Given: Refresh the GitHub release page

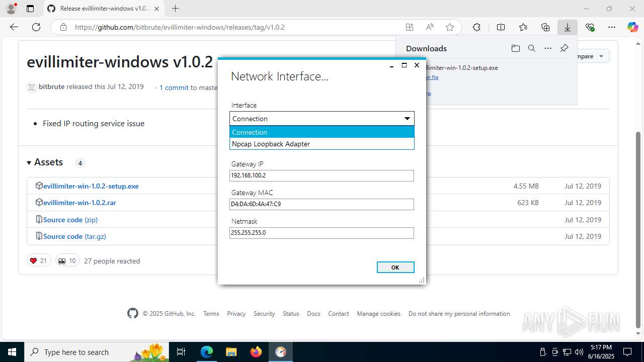Looking at the screenshot, I should pyautogui.click(x=36, y=27).
